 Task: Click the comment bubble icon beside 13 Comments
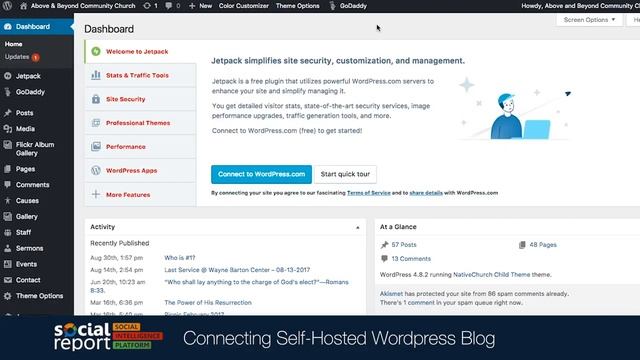click(x=384, y=258)
